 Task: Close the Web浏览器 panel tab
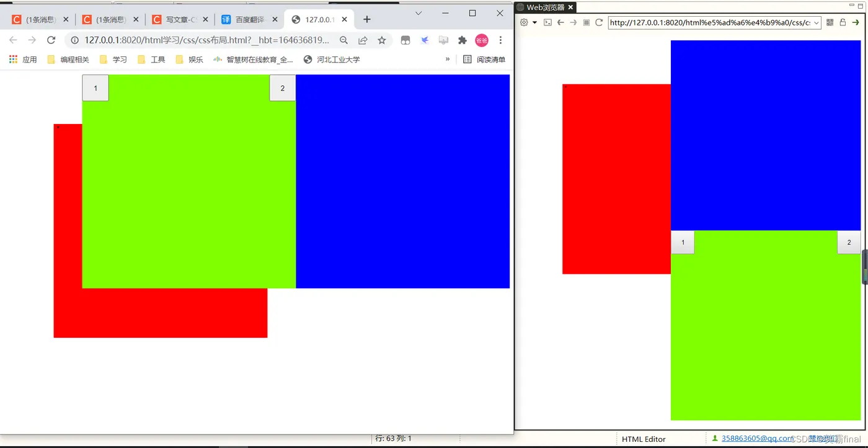coord(571,7)
